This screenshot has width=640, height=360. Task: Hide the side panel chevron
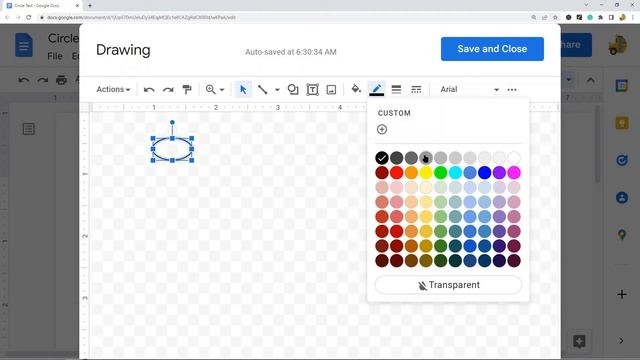pos(621,340)
